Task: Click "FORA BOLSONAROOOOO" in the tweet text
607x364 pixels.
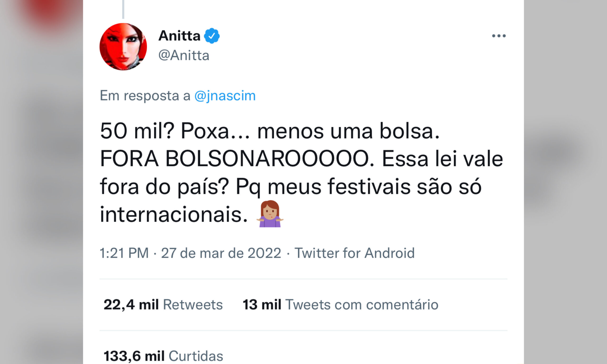Action: click(x=237, y=159)
